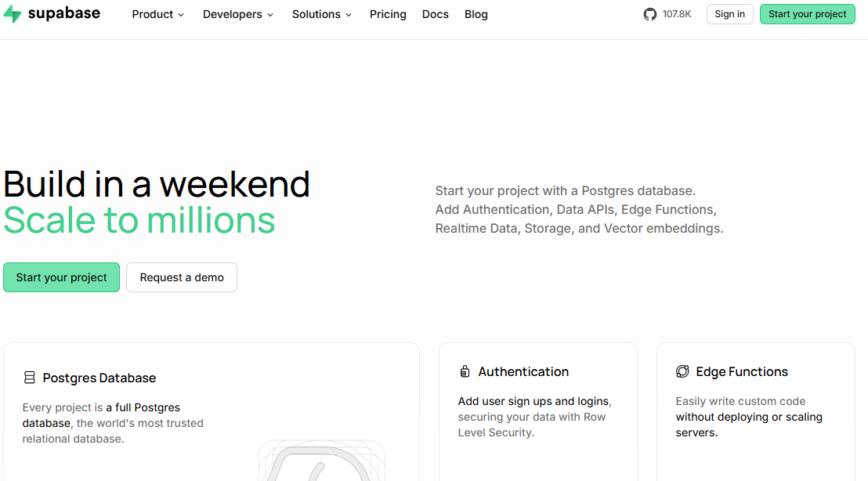Open the GitHub octocat icon
The width and height of the screenshot is (868, 481).
click(650, 14)
